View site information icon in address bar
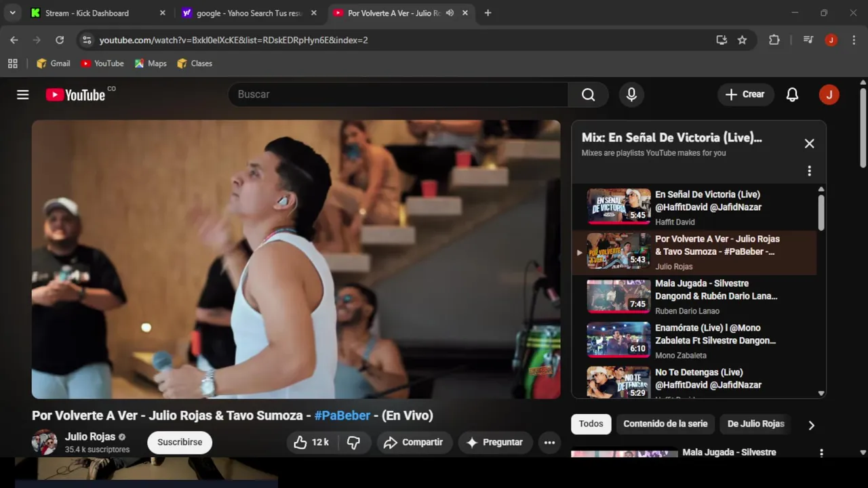868x488 pixels. pos(87,40)
